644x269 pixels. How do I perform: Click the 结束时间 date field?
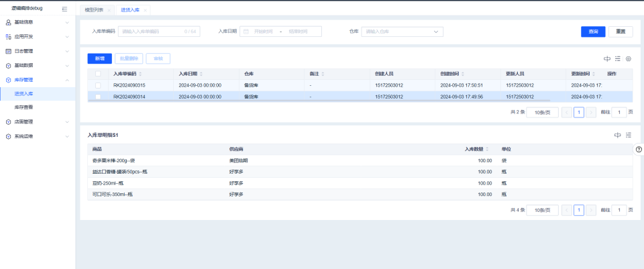pyautogui.click(x=298, y=32)
